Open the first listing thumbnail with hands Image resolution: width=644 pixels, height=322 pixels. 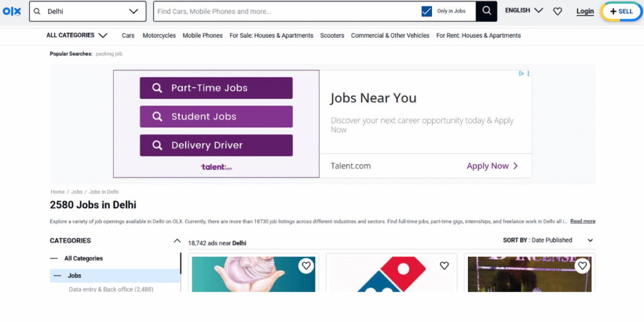pos(253,274)
